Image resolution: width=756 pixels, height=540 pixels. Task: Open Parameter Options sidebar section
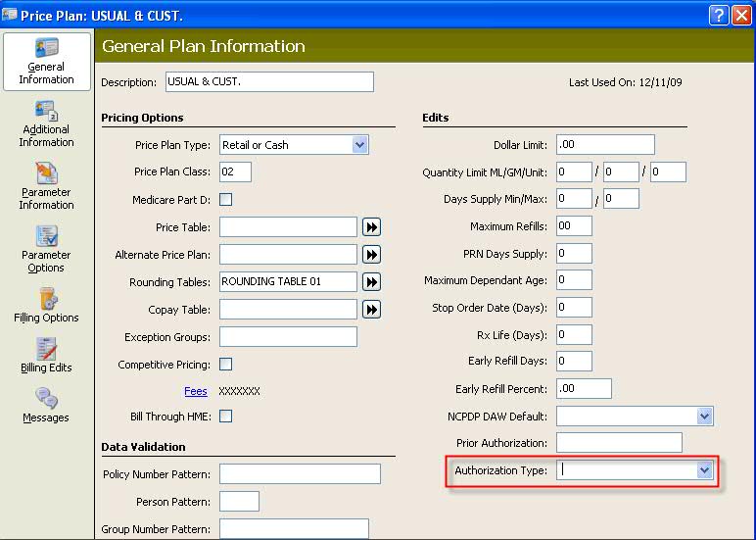[46, 249]
